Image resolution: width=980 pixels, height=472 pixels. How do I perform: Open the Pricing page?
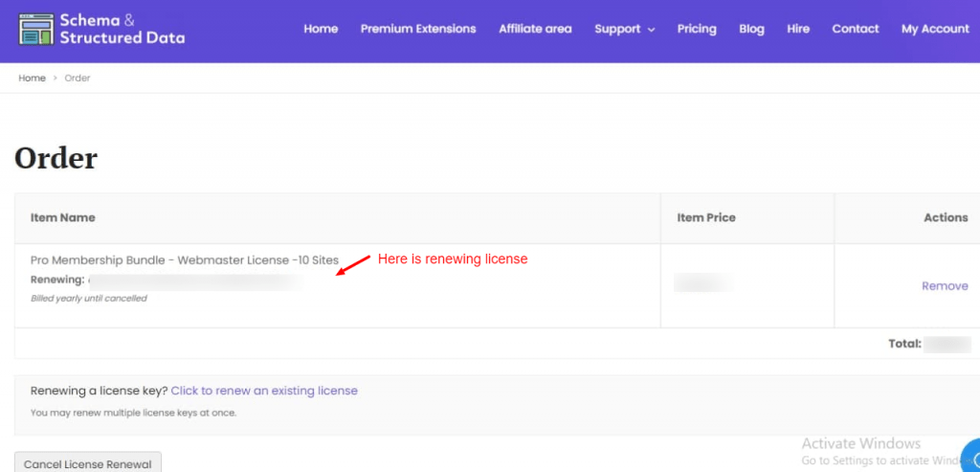(697, 29)
